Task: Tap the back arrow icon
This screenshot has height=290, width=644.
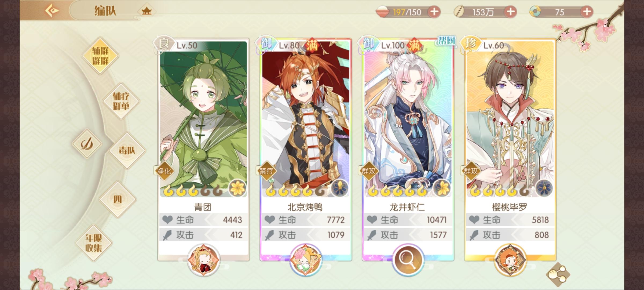Action: (x=52, y=11)
